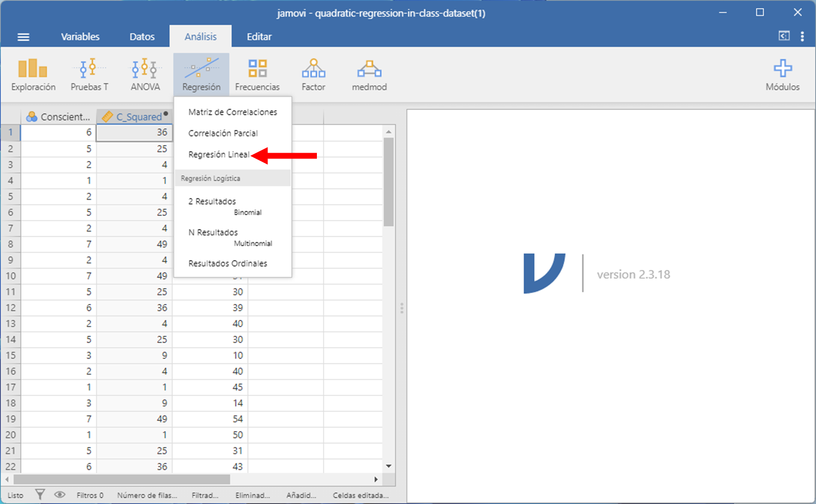Viewport: 816px width, 504px height.
Task: Click the scrollbar down arrow
Action: coord(389,466)
